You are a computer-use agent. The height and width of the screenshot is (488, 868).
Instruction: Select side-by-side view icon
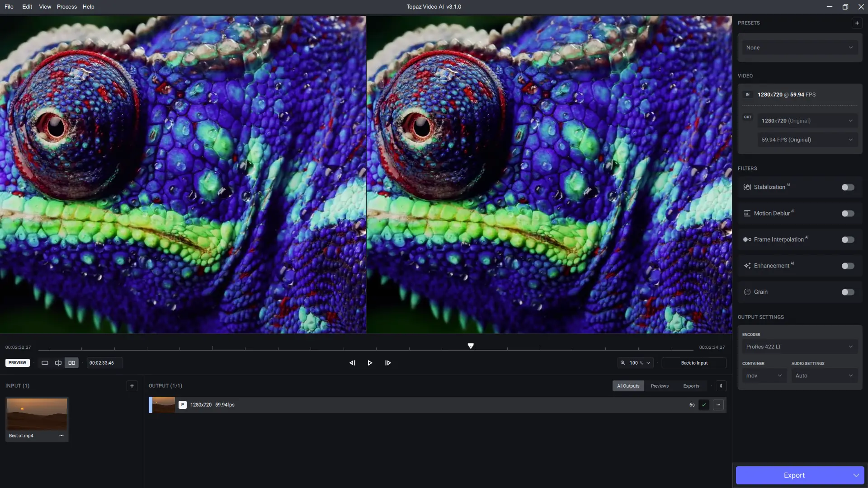coord(71,363)
